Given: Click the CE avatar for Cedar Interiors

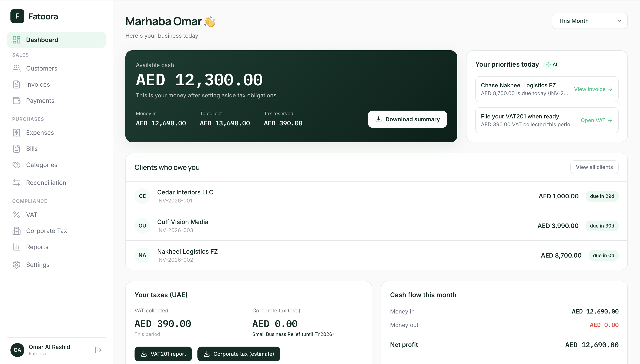Looking at the screenshot, I should tap(142, 196).
